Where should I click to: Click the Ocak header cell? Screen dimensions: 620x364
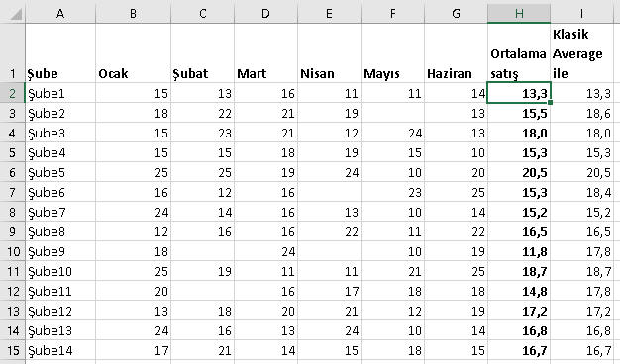(134, 53)
